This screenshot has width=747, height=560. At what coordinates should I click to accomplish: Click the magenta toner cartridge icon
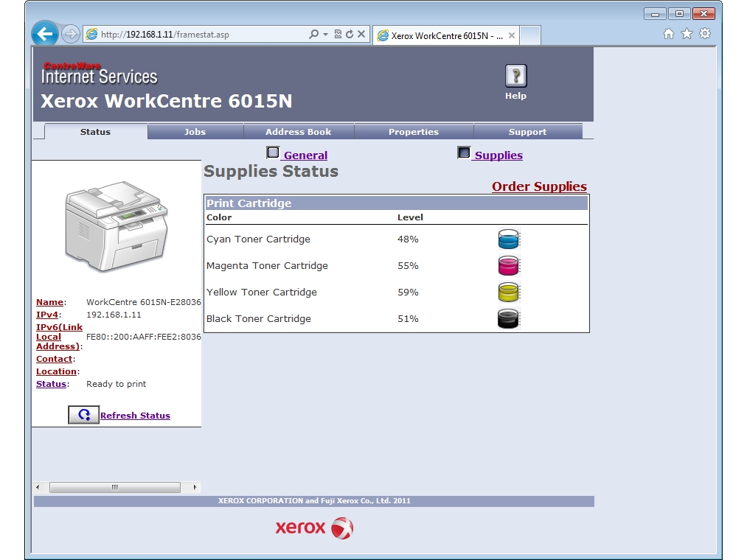pyautogui.click(x=509, y=265)
